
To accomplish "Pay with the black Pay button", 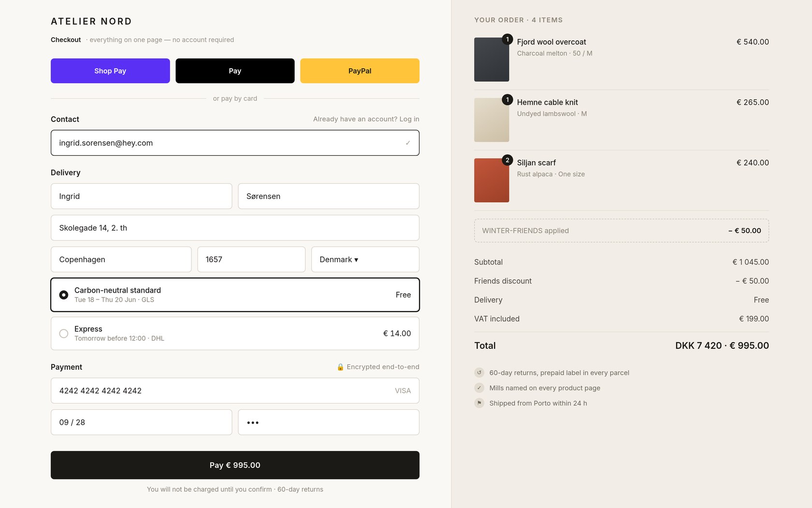I will pos(235,71).
